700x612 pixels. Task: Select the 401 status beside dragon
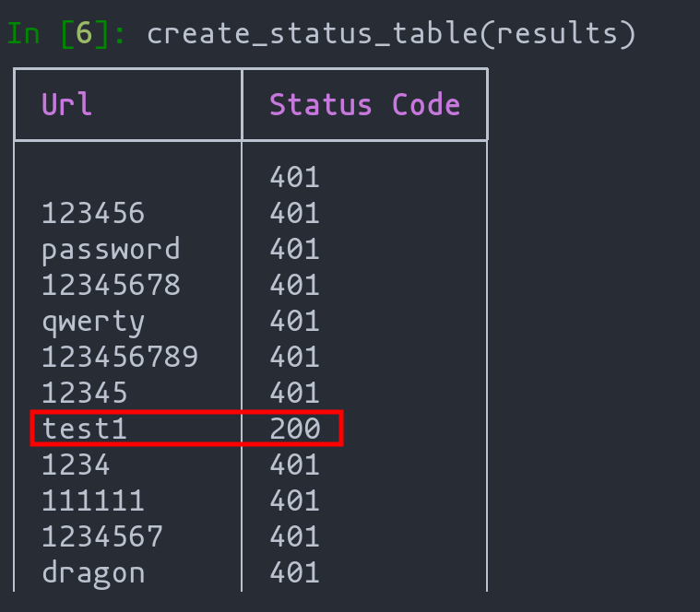click(x=294, y=572)
